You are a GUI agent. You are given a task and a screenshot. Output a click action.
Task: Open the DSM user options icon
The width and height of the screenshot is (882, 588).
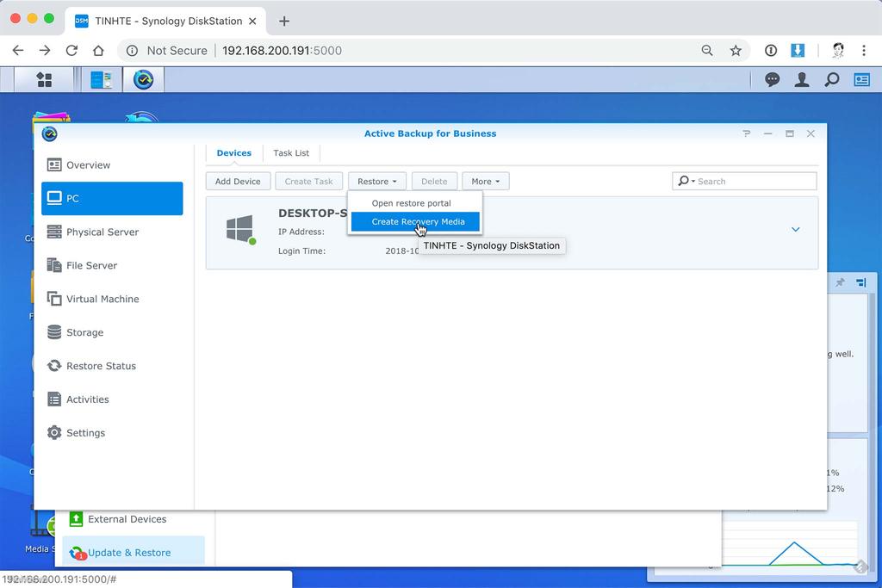click(x=802, y=80)
